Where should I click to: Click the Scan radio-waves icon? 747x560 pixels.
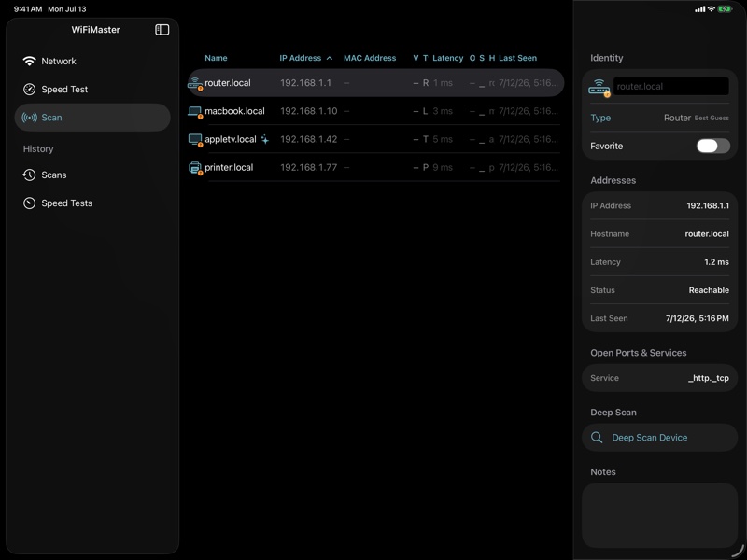pyautogui.click(x=29, y=118)
